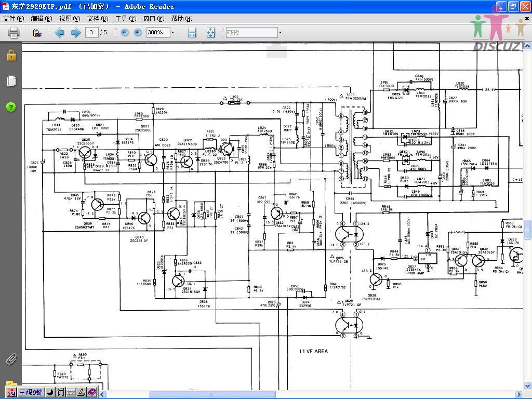
Task: Open the 工具(T) menu
Action: pyautogui.click(x=126, y=18)
